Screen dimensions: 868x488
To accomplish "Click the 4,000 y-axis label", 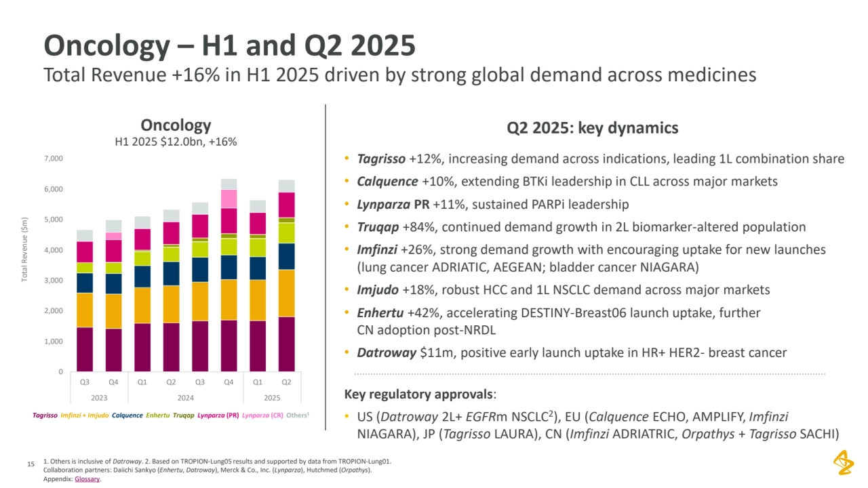I will coord(54,250).
